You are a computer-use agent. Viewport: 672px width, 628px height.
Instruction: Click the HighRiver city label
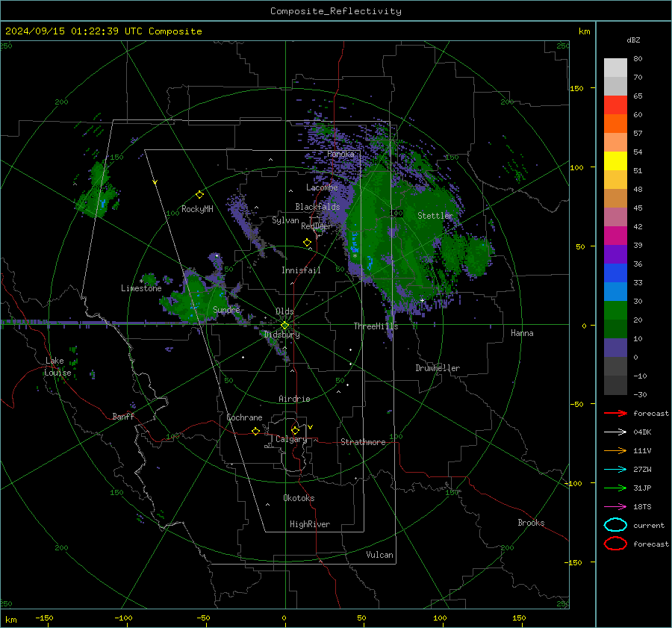tap(310, 524)
